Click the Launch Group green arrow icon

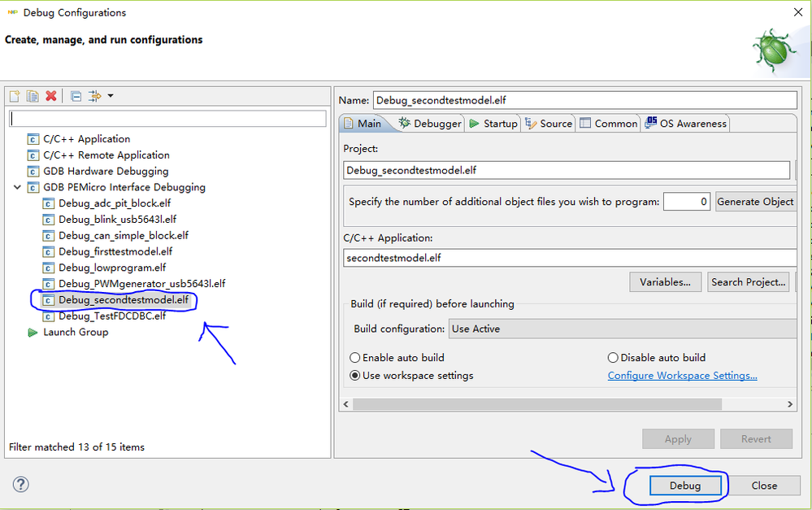[33, 332]
